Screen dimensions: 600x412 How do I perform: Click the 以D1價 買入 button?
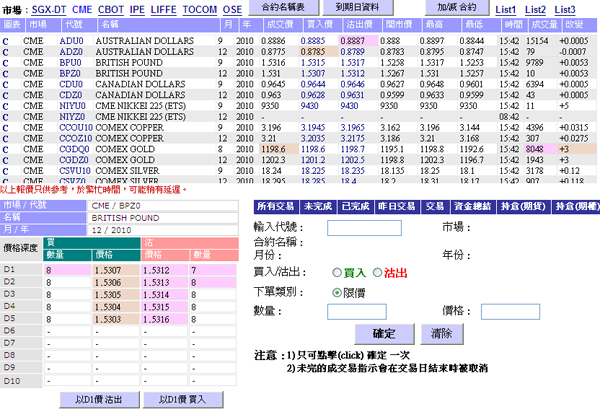183,400
